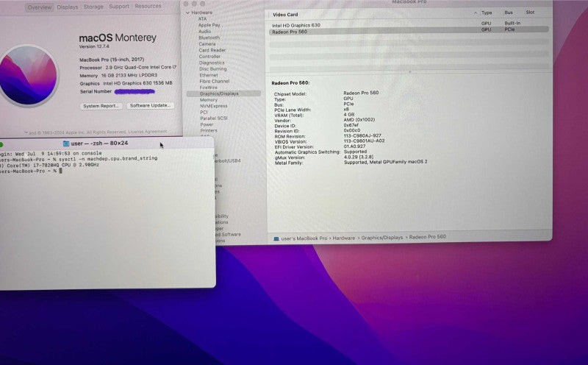The image size is (588, 365).
Task: Click the VRAM (Total) 4 GB value
Action: coord(348,115)
